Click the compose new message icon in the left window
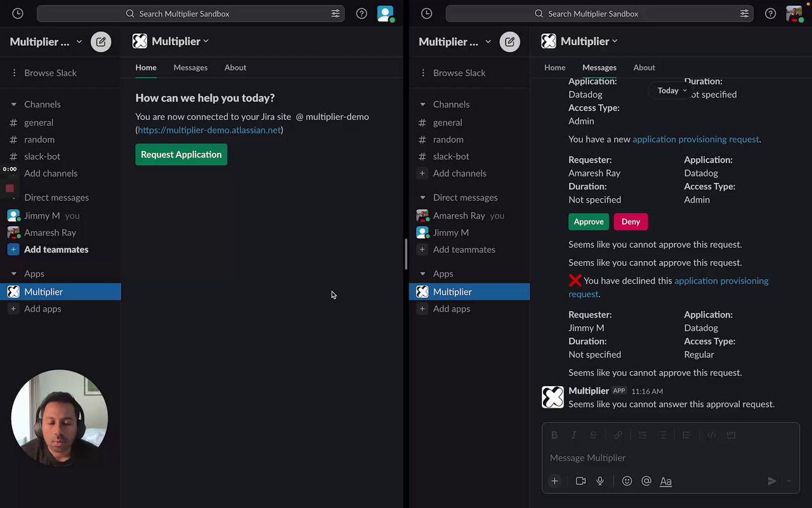The image size is (812, 508). coord(101,42)
